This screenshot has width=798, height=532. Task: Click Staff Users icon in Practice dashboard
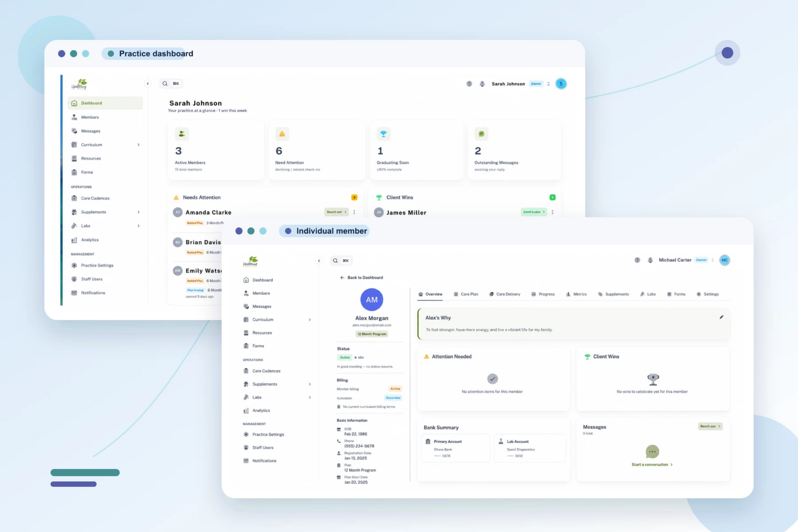tap(74, 279)
